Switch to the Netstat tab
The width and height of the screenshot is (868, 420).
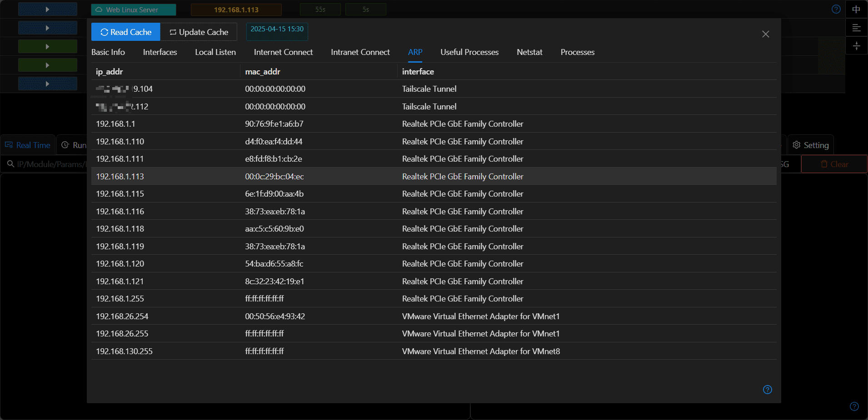point(529,52)
